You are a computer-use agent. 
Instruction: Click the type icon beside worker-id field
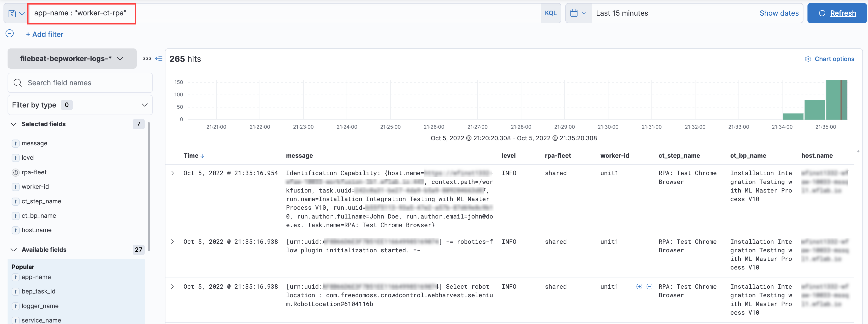[15, 187]
